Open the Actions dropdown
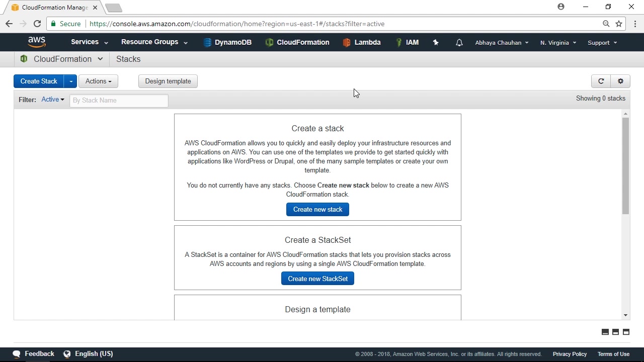Image resolution: width=644 pixels, height=362 pixels. click(x=98, y=81)
